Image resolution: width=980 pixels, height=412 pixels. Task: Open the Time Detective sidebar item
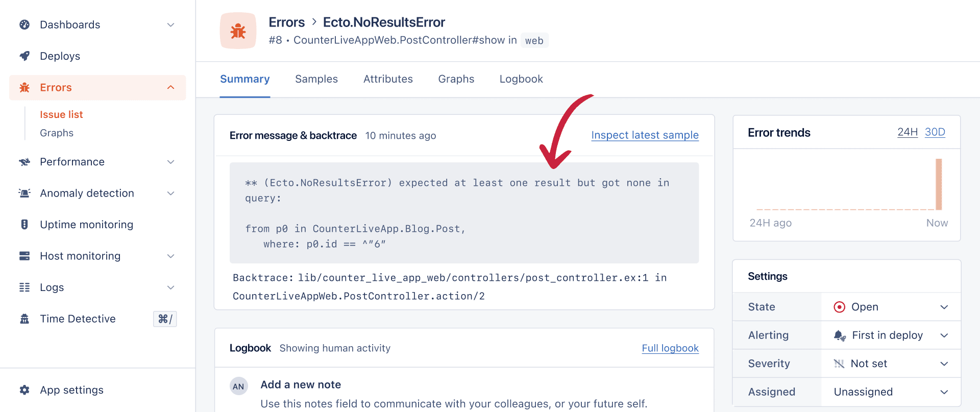[97, 319]
